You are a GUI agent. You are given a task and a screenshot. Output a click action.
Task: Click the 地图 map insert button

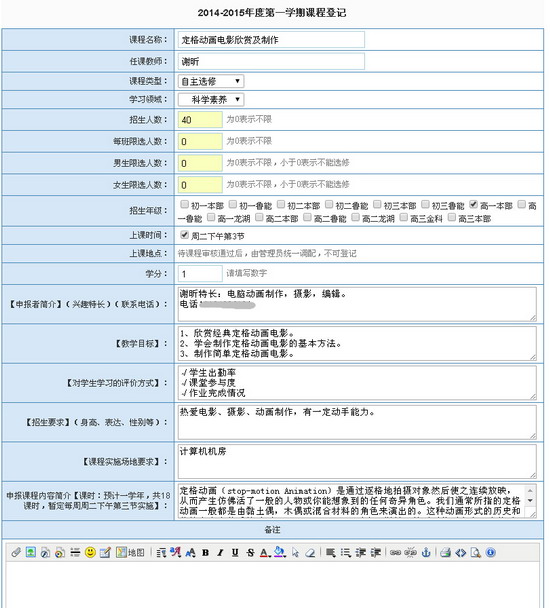click(x=130, y=552)
